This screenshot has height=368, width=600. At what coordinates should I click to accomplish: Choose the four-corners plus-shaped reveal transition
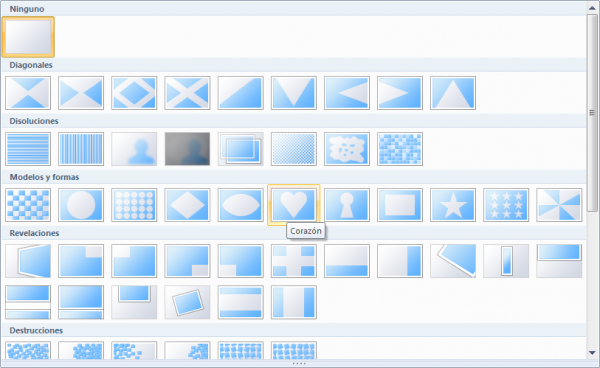click(x=294, y=261)
